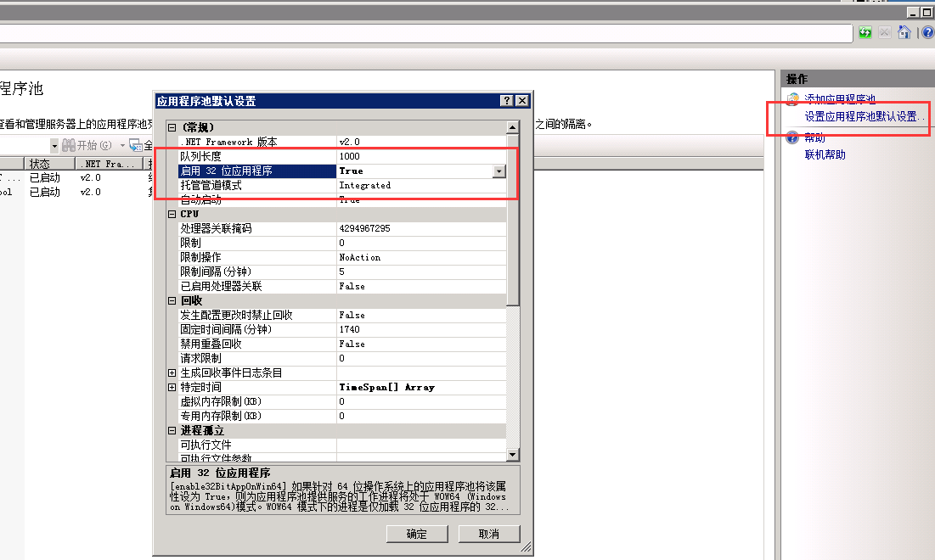
Task: Open the dropdown for Enable 32-bit applications
Action: 498,171
